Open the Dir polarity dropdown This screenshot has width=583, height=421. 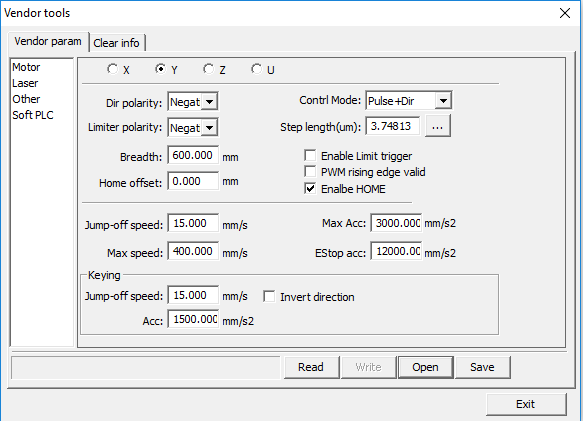click(x=210, y=102)
